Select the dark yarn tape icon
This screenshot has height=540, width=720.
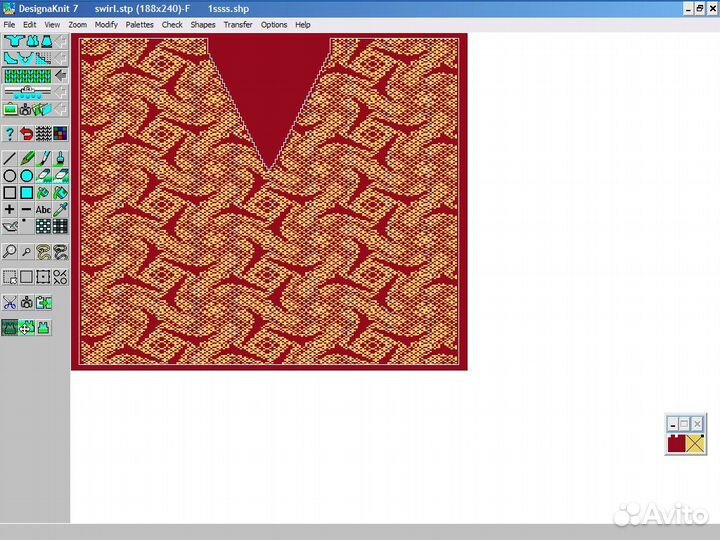click(x=60, y=252)
